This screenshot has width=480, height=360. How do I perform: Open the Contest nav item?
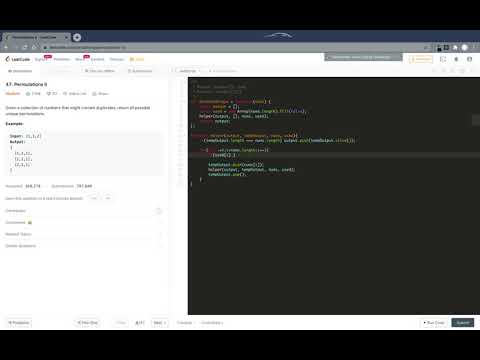[98, 59]
